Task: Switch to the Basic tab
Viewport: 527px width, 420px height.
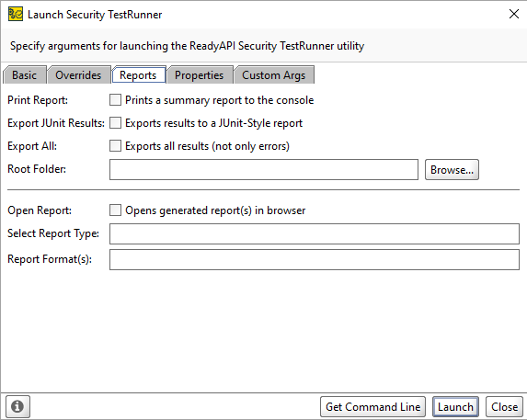Action: pos(24,74)
